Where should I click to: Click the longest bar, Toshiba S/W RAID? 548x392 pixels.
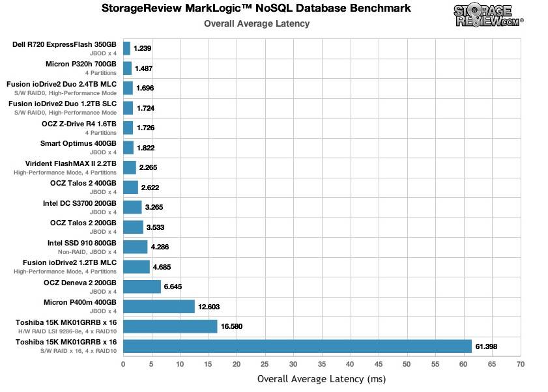point(297,346)
